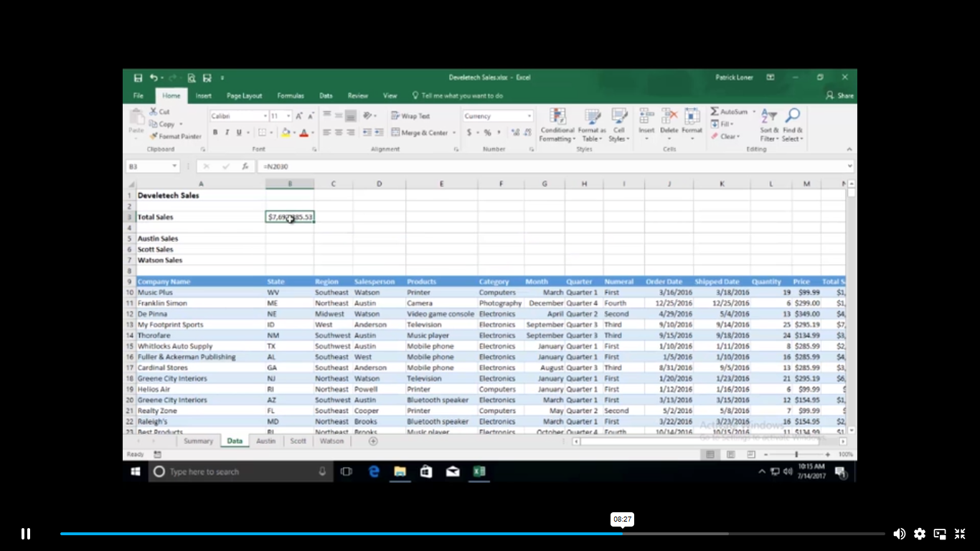Expand the Currency number format dropdown
Screen dimensions: 980x551
(x=529, y=116)
